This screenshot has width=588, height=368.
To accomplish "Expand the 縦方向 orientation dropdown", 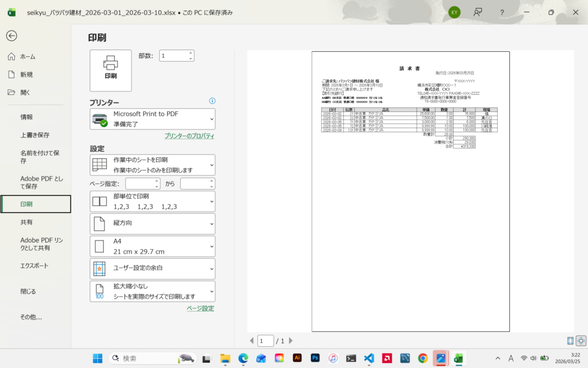I will 152,224.
